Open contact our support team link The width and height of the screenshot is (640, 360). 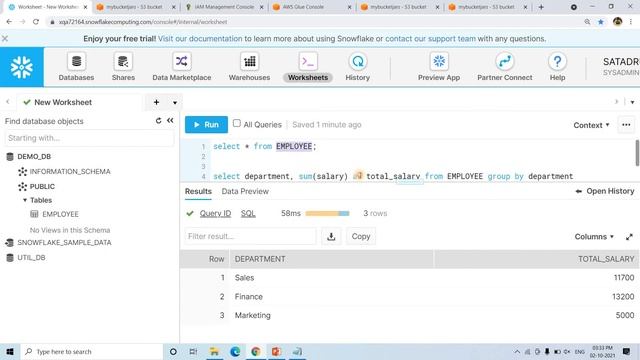(x=430, y=39)
